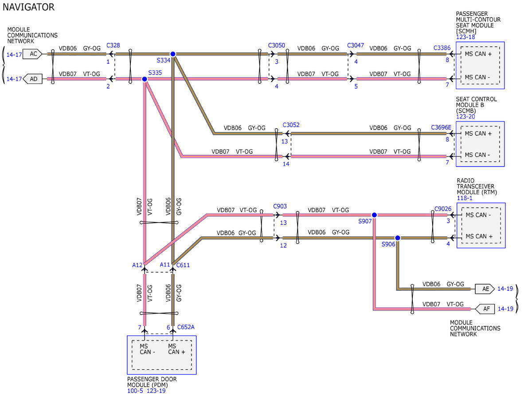The width and height of the screenshot is (532, 411).
Task: Click pin 5 under connector C3047
Action: 356,86
